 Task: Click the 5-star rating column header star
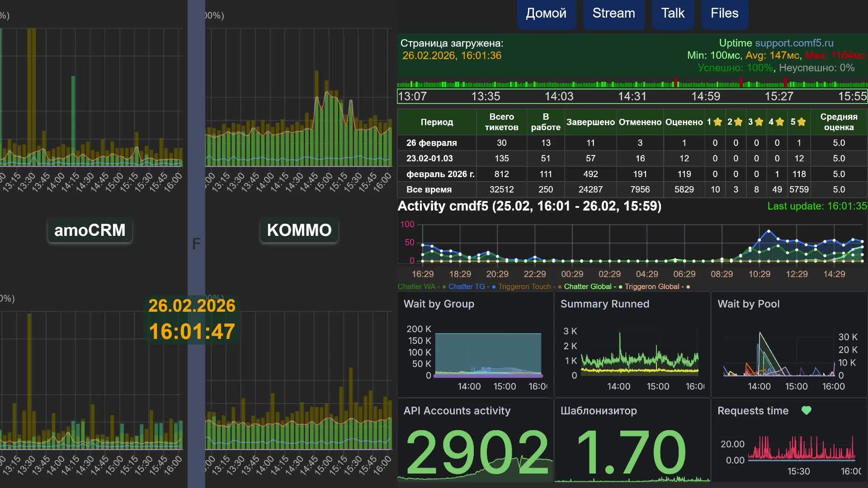(802, 122)
